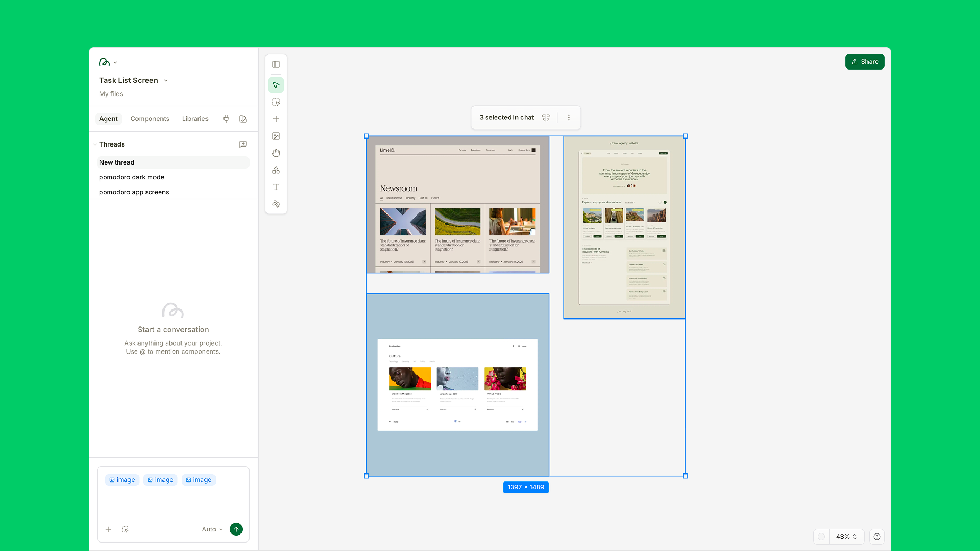This screenshot has height=551, width=980.
Task: Open the plugin connector icon
Action: [226, 119]
